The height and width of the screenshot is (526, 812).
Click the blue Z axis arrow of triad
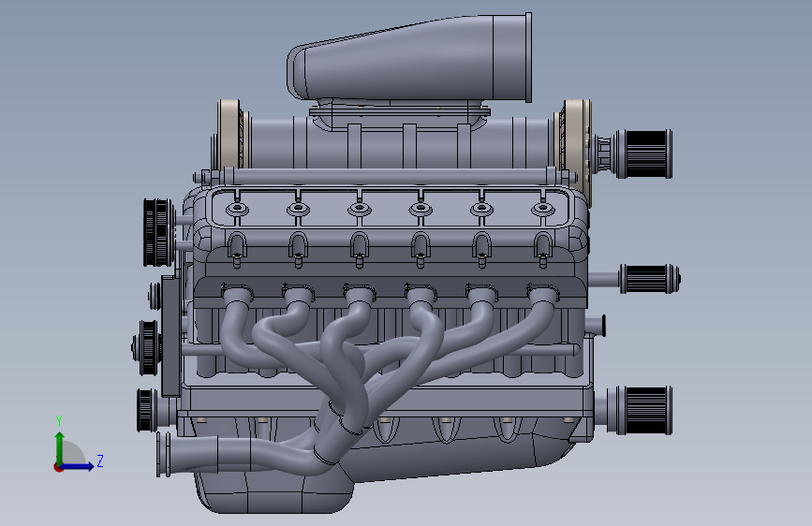(x=79, y=466)
